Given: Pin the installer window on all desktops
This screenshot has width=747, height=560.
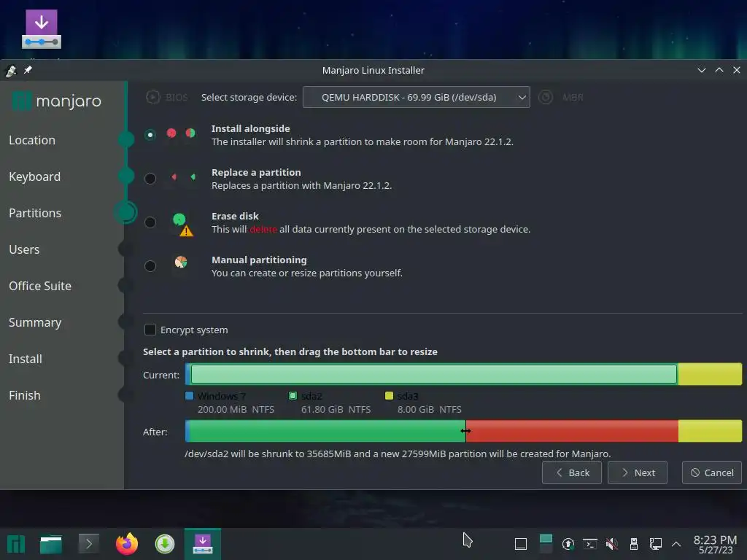Looking at the screenshot, I should [28, 70].
